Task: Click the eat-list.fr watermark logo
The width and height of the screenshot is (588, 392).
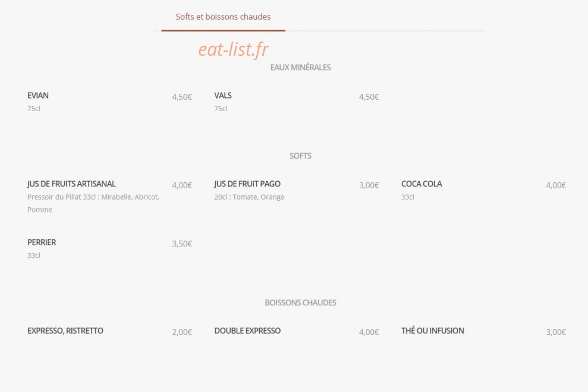Action: pyautogui.click(x=233, y=49)
